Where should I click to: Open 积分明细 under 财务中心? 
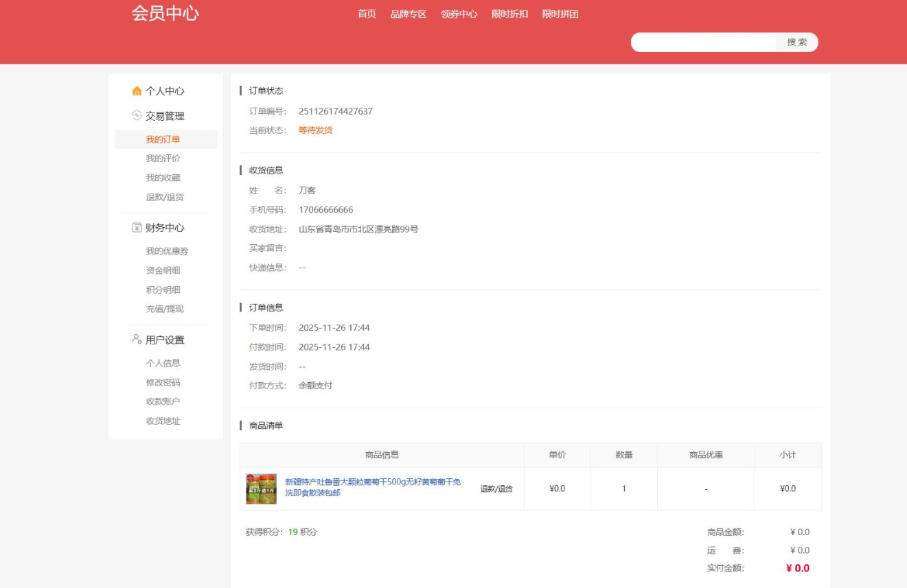164,290
